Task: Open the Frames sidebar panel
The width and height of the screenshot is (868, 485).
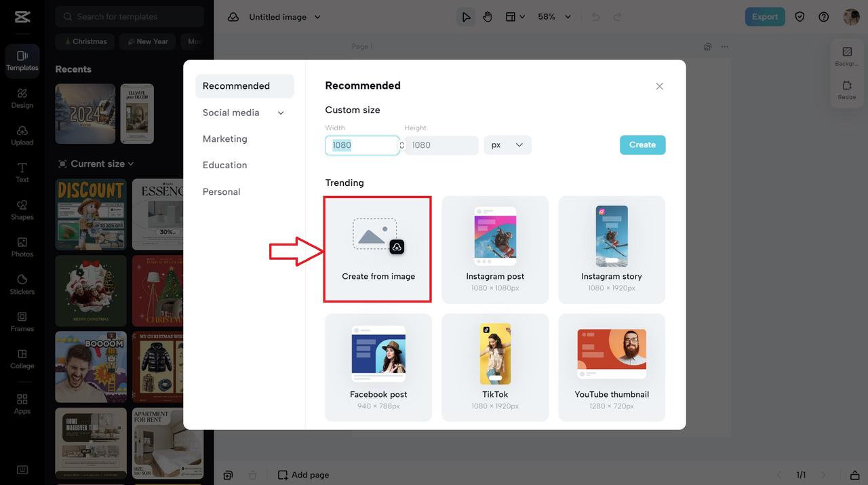Action: pyautogui.click(x=22, y=322)
